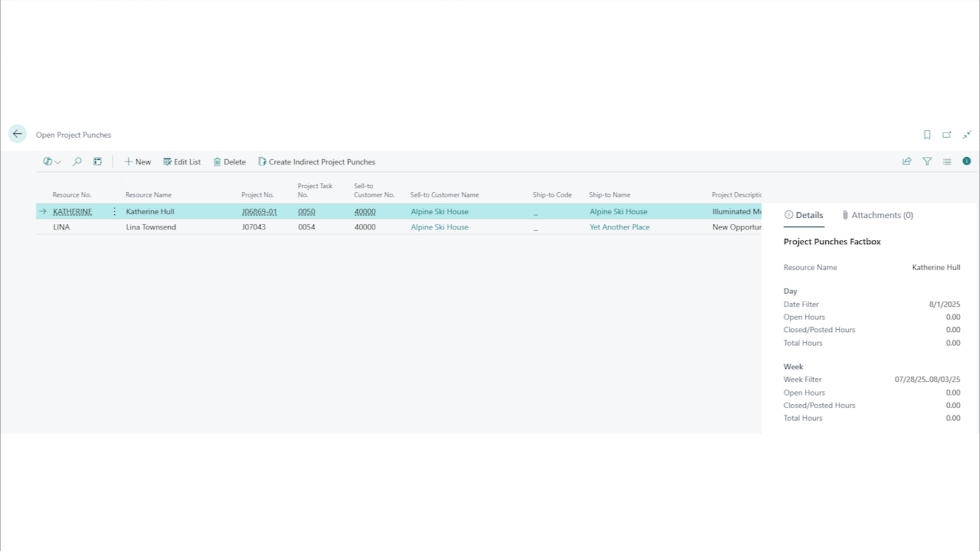Open the search magnifier icon

point(77,161)
